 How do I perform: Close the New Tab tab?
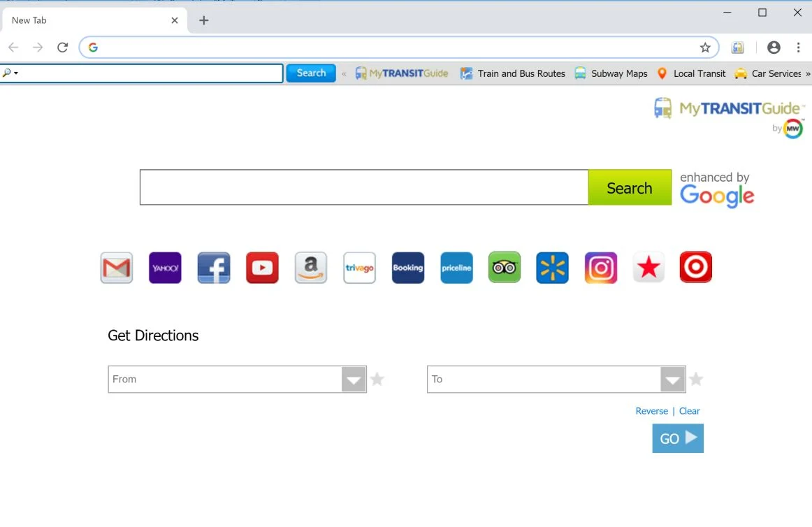[x=175, y=20]
